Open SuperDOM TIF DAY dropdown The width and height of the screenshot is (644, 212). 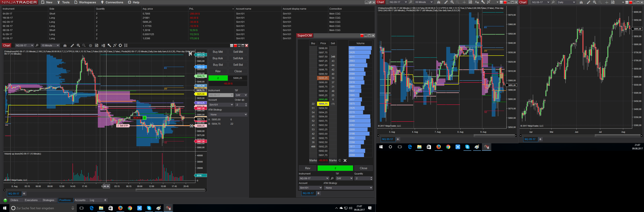click(x=344, y=178)
